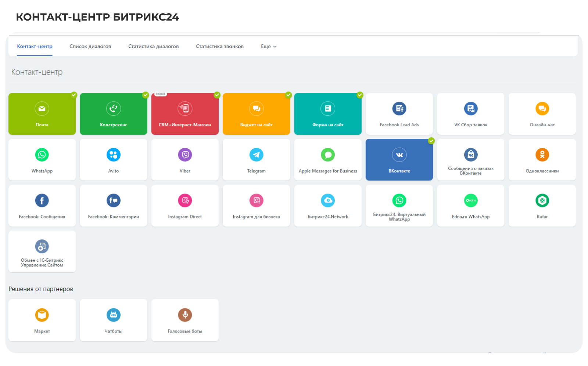Connect the Одноклассники channel icon
This screenshot has height=366, width=588.
coord(542,155)
